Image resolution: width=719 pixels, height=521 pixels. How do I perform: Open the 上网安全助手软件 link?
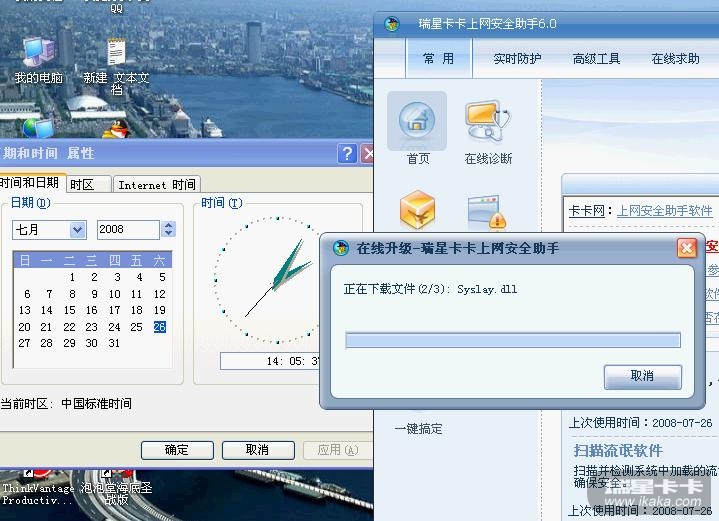[x=664, y=211]
